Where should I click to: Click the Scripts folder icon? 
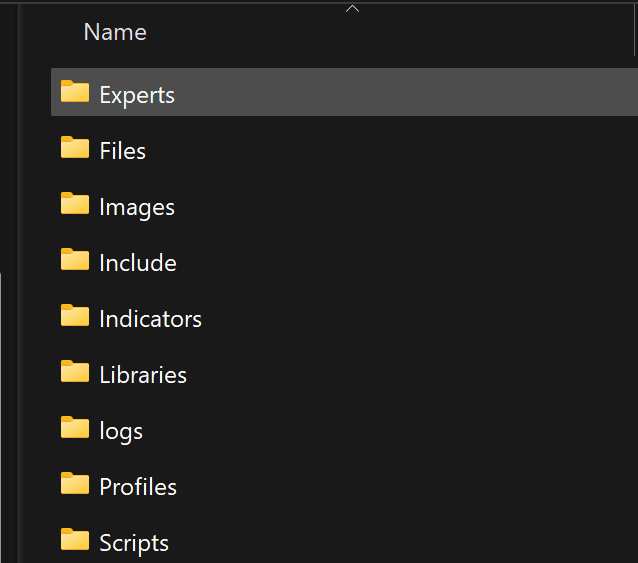coord(75,539)
